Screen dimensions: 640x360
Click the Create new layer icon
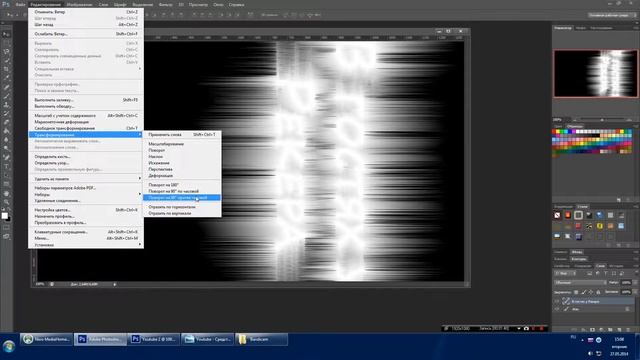[x=619, y=329]
